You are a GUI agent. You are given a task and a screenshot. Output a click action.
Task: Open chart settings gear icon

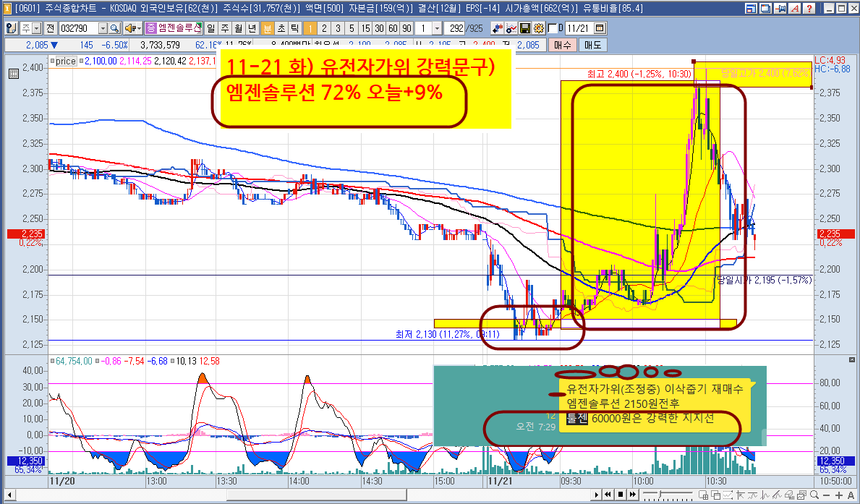coord(539,28)
